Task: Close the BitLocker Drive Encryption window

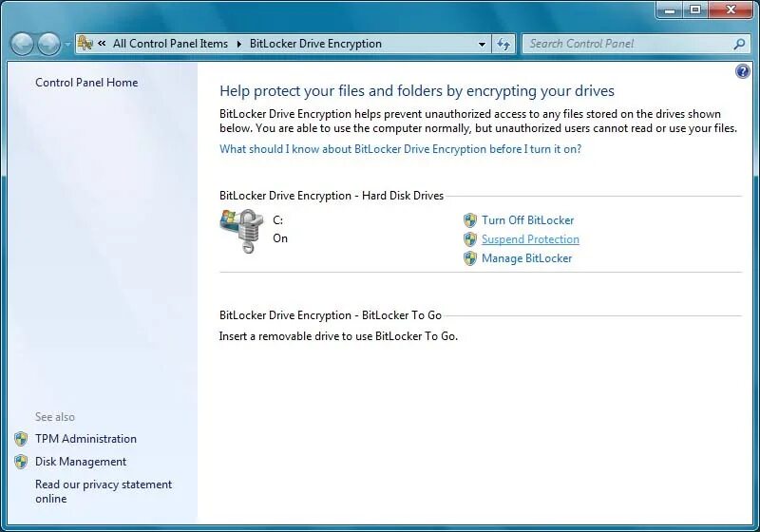Action: [731, 9]
